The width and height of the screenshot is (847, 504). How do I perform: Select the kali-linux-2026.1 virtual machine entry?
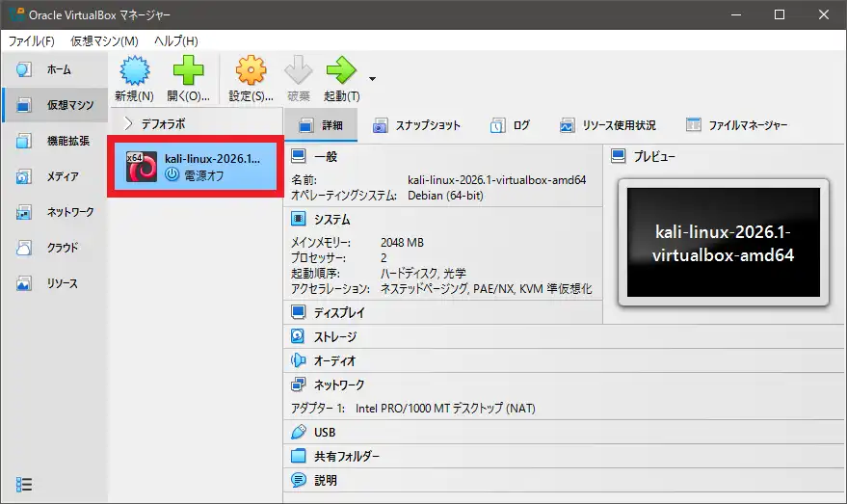coord(195,167)
